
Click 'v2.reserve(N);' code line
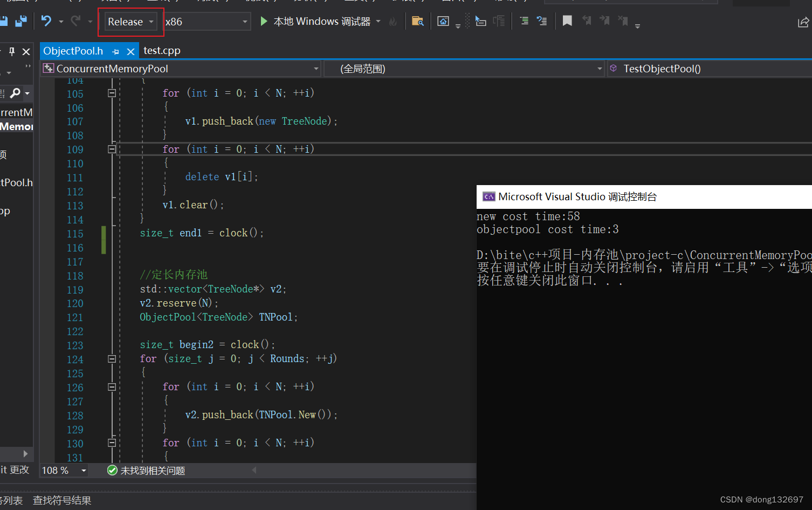[179, 303]
